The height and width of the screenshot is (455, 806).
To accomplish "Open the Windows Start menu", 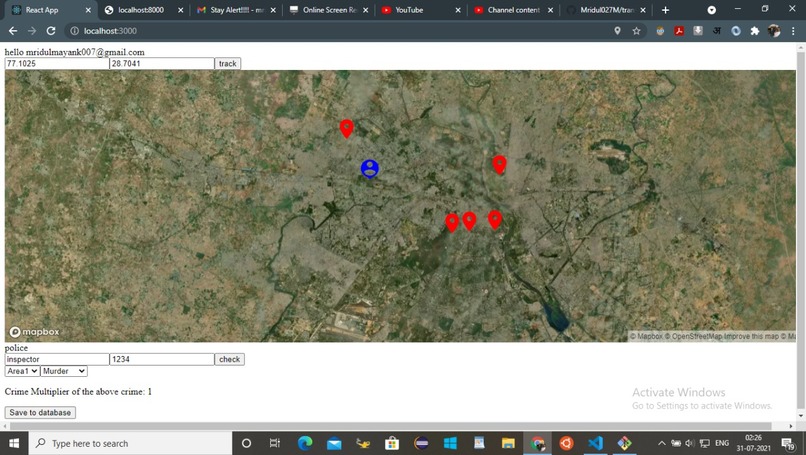I will [x=14, y=443].
